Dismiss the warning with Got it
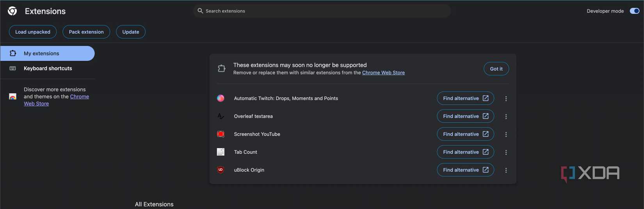 pos(496,69)
